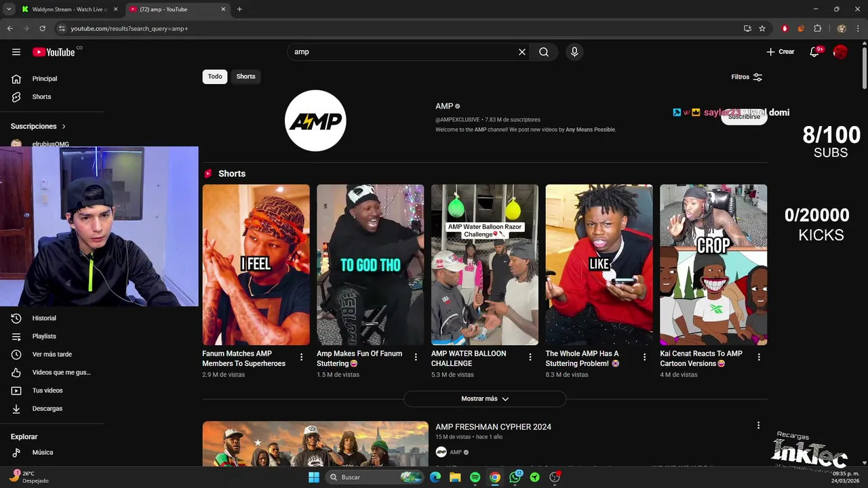
Task: Open the account avatar menu
Action: 840,52
